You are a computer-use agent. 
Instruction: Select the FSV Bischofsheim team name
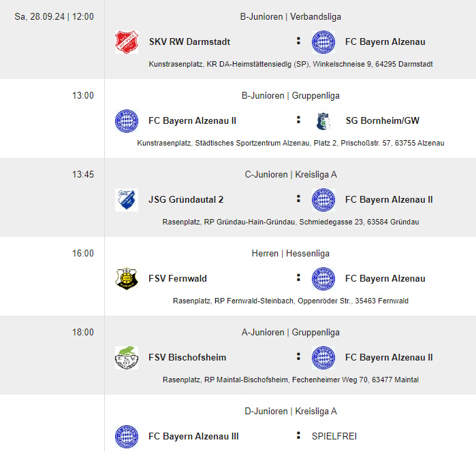pyautogui.click(x=187, y=357)
